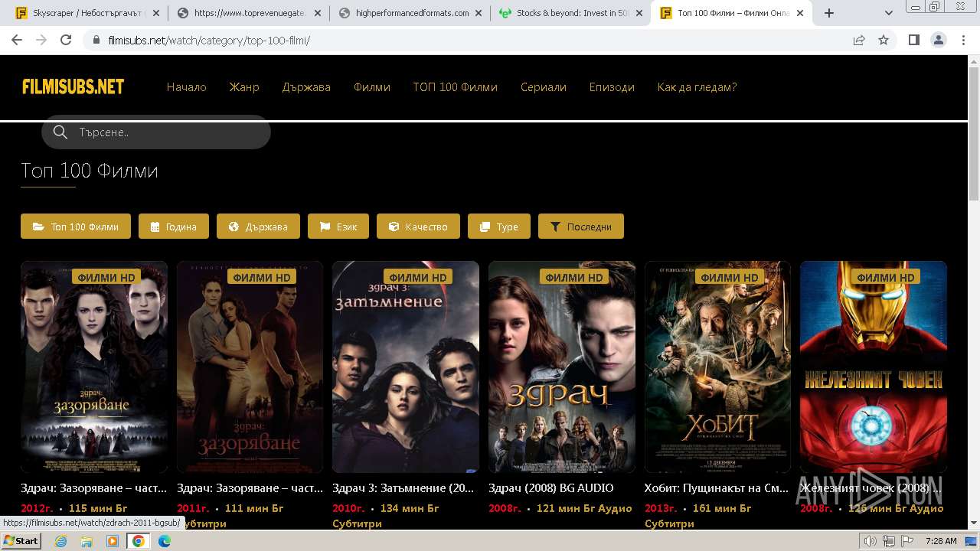Open the Жанр menu
Screen dimensions: 980x551
pyautogui.click(x=244, y=87)
